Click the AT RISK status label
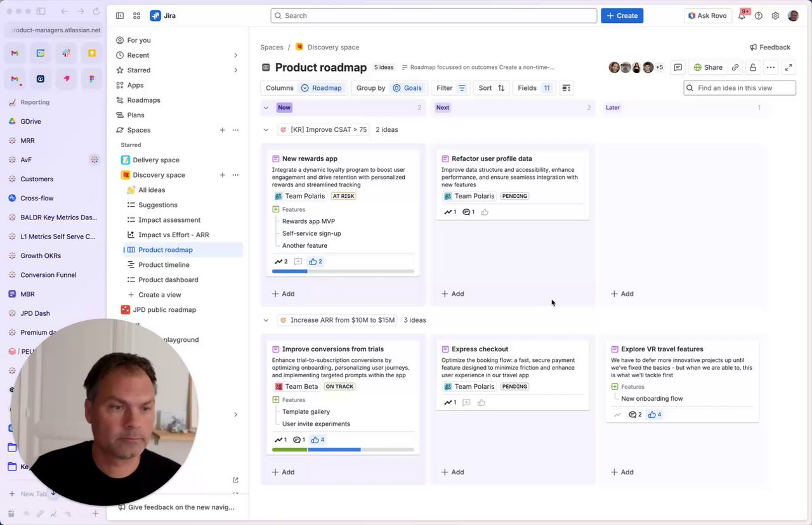This screenshot has height=525, width=812. click(343, 197)
